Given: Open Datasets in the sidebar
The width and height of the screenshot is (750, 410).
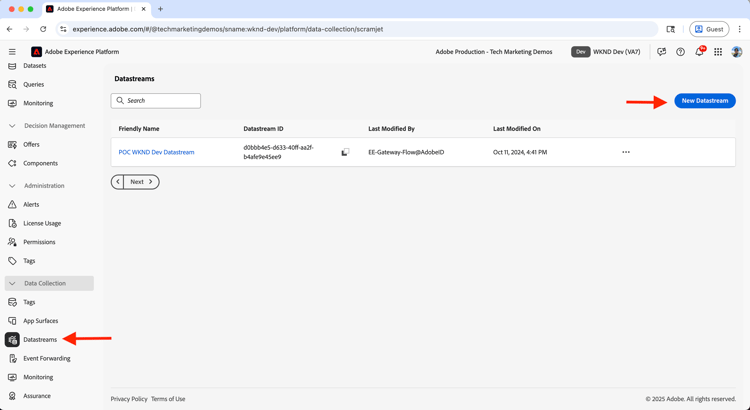Looking at the screenshot, I should tap(34, 66).
